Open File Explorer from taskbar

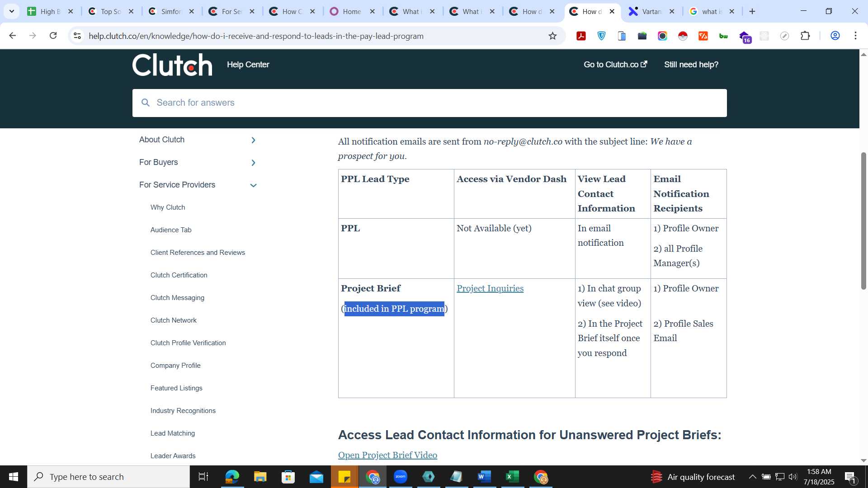(x=260, y=477)
